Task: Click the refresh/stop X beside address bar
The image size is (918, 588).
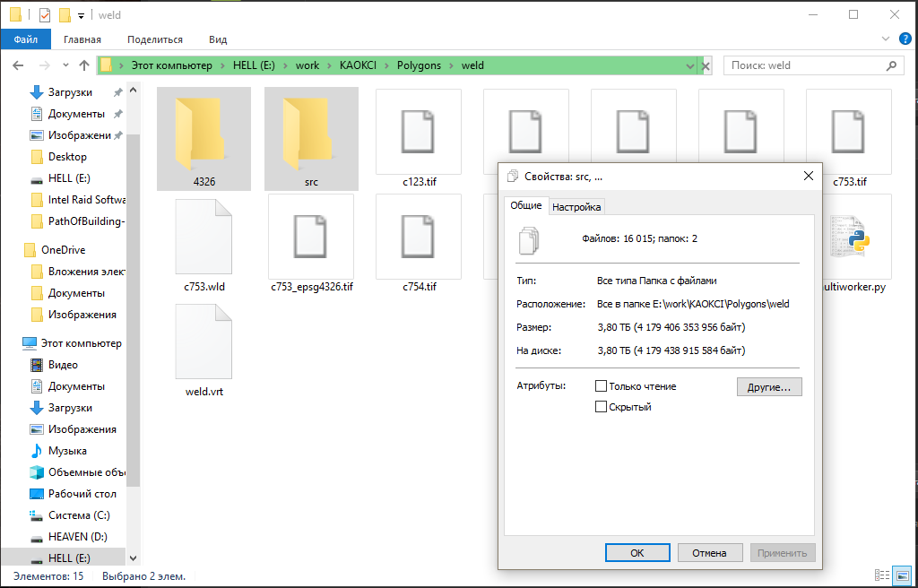Action: click(x=706, y=65)
